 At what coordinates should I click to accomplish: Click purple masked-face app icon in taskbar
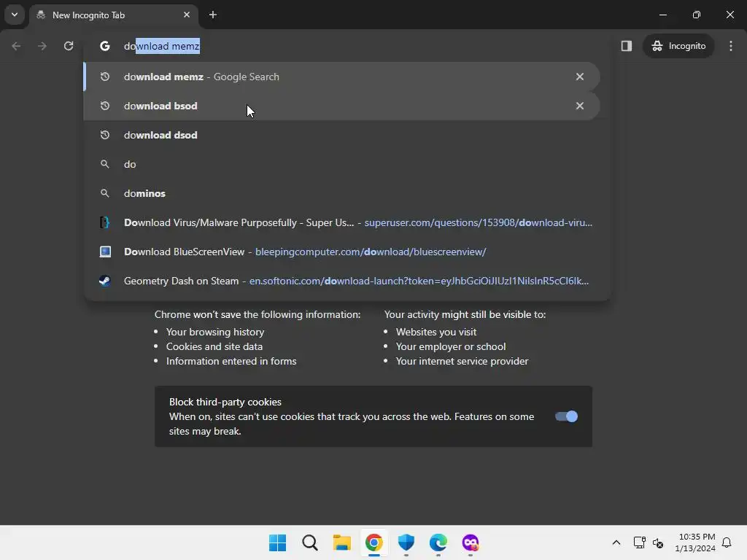pyautogui.click(x=471, y=542)
